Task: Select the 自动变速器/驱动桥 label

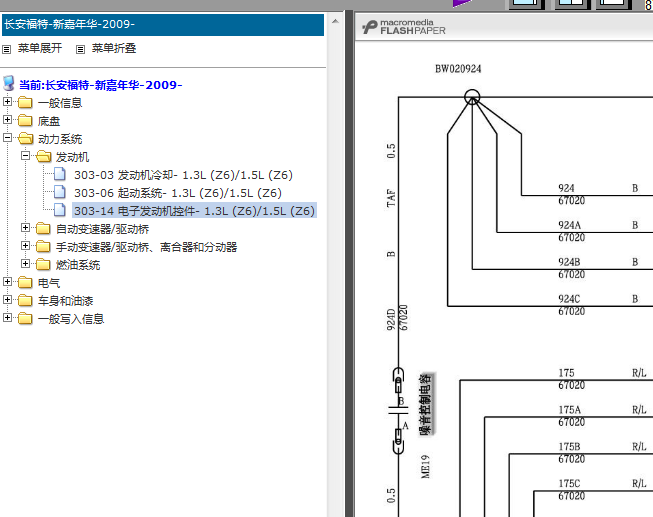Action: (102, 229)
